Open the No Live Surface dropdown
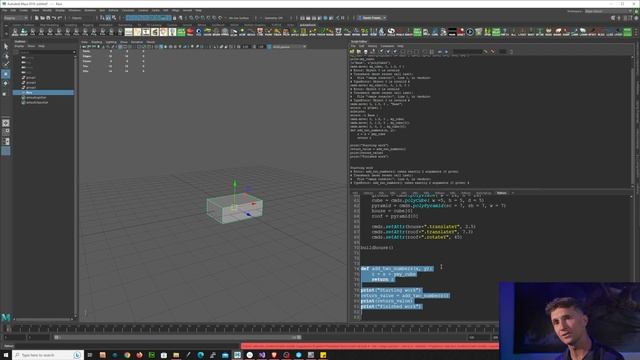 tap(239, 18)
